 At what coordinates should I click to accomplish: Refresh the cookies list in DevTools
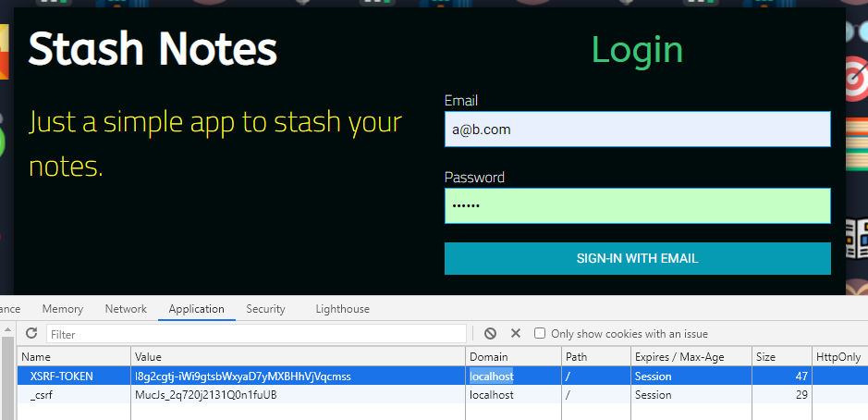[31, 333]
